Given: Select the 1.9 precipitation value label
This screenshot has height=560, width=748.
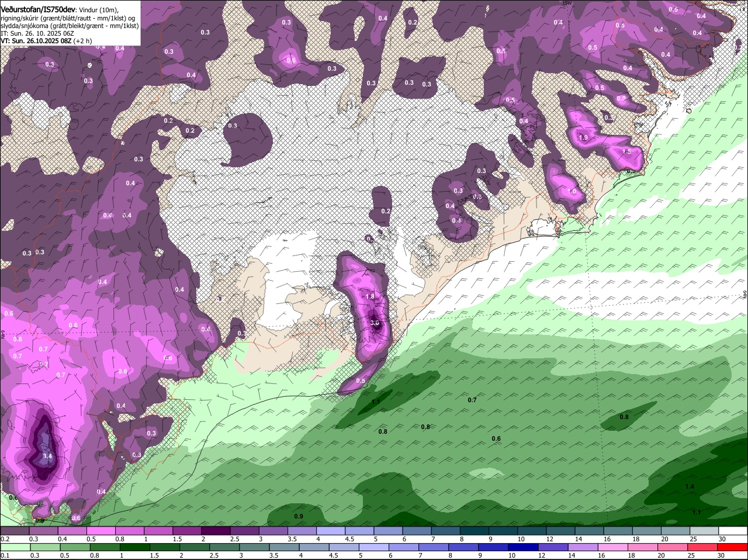Looking at the screenshot, I should pos(583,137).
